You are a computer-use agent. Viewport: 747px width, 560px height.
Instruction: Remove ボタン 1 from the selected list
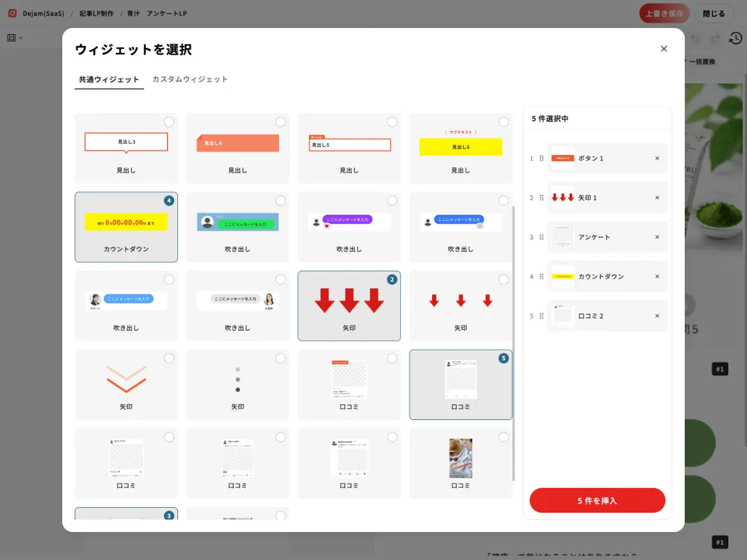click(x=657, y=158)
